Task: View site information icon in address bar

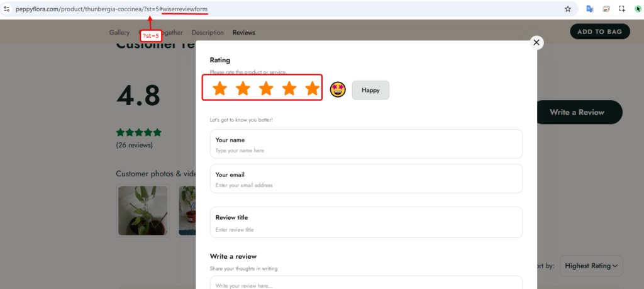Action: pyautogui.click(x=7, y=9)
